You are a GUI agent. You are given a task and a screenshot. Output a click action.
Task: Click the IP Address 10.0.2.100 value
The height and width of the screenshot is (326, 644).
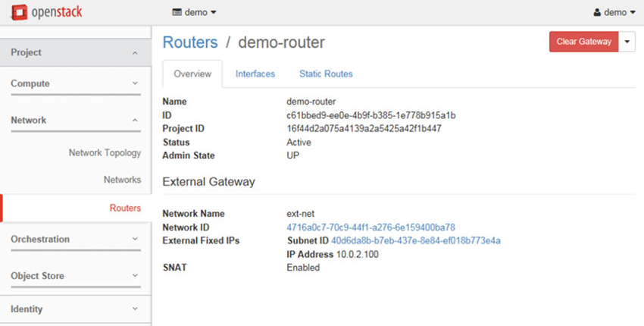pyautogui.click(x=358, y=255)
